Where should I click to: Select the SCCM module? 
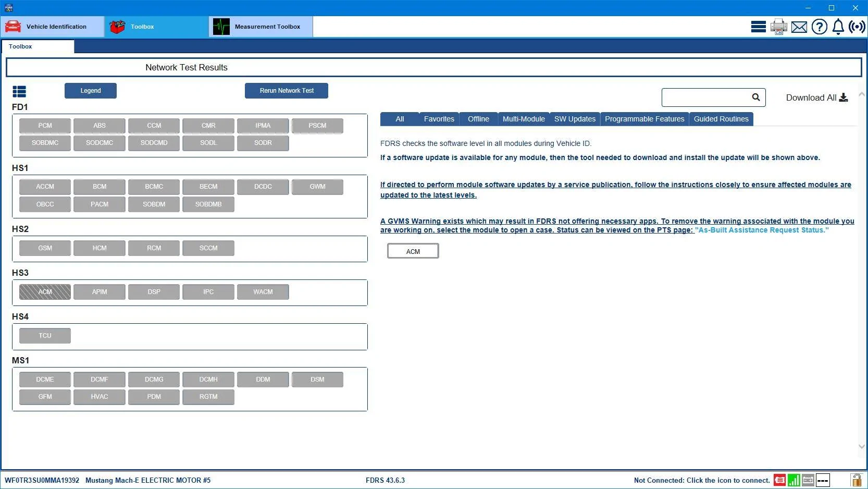(x=208, y=248)
